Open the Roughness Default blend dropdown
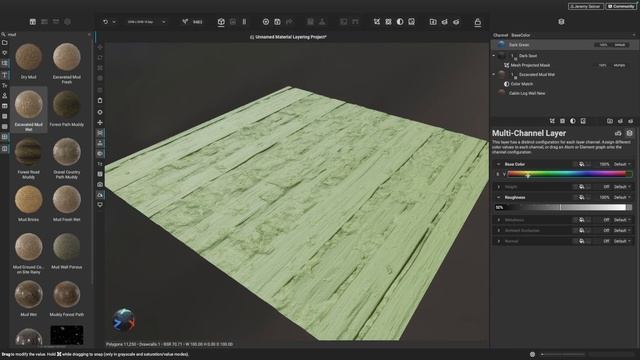Screen dimensions: 640x360 coord(622,198)
